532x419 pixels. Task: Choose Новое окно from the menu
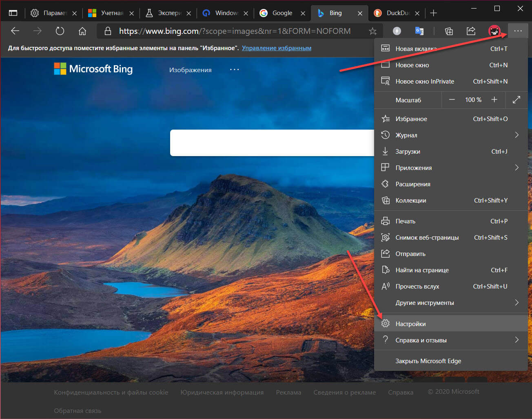[x=451, y=65]
